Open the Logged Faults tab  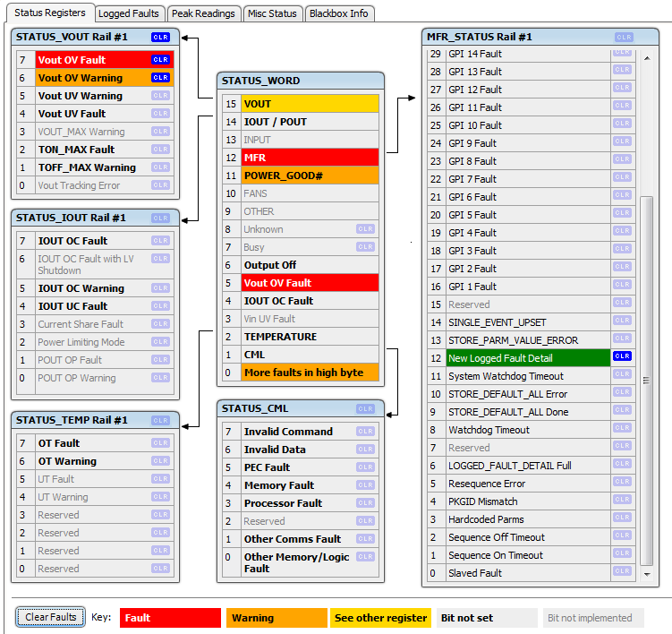point(129,13)
